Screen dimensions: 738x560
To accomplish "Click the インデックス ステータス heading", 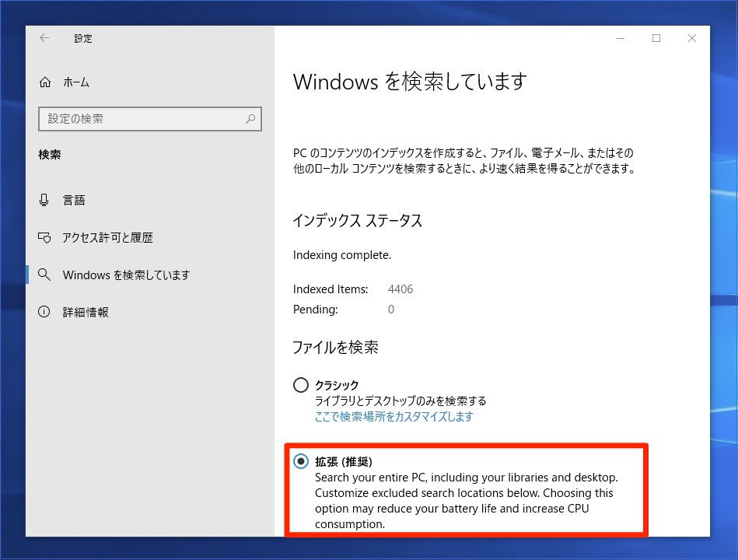I will 358,220.
